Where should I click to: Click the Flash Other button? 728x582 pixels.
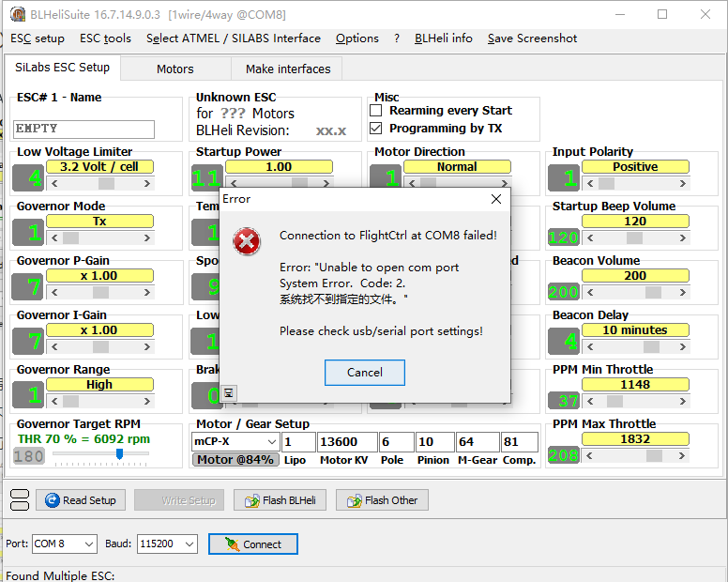click(382, 500)
